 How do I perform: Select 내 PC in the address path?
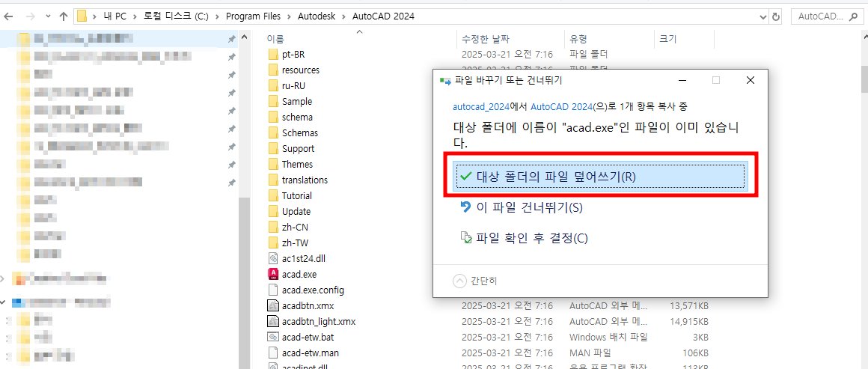pyautogui.click(x=114, y=16)
